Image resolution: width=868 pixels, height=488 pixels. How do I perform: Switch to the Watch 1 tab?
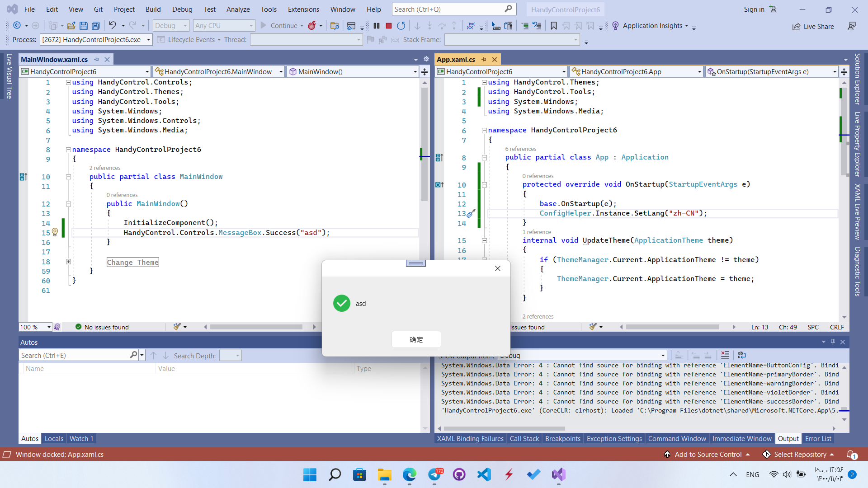(x=81, y=438)
